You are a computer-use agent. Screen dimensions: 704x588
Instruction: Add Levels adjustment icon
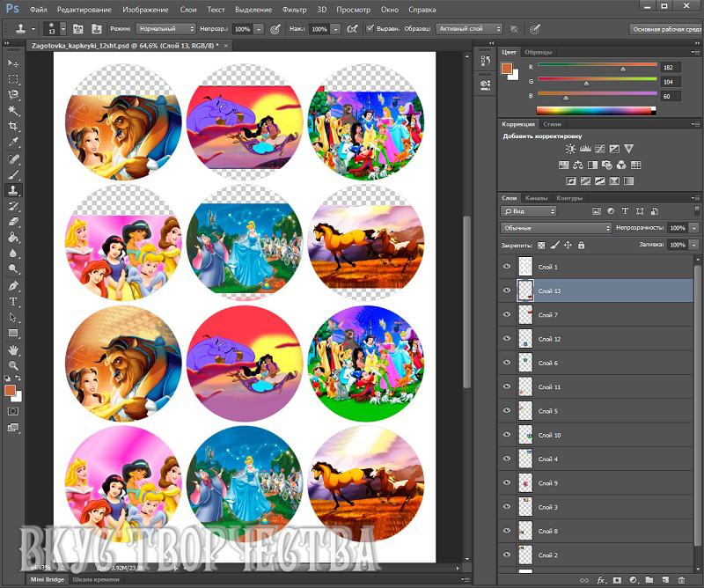click(x=585, y=149)
